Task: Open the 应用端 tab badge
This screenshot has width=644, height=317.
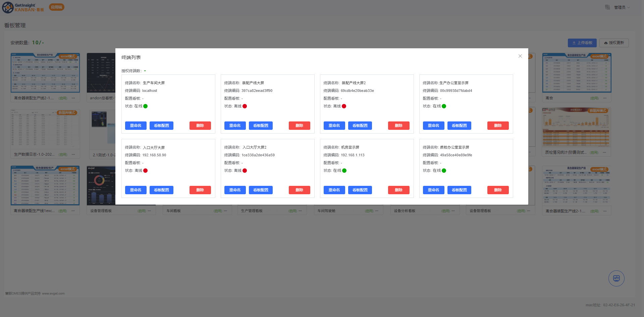Action: [56, 7]
